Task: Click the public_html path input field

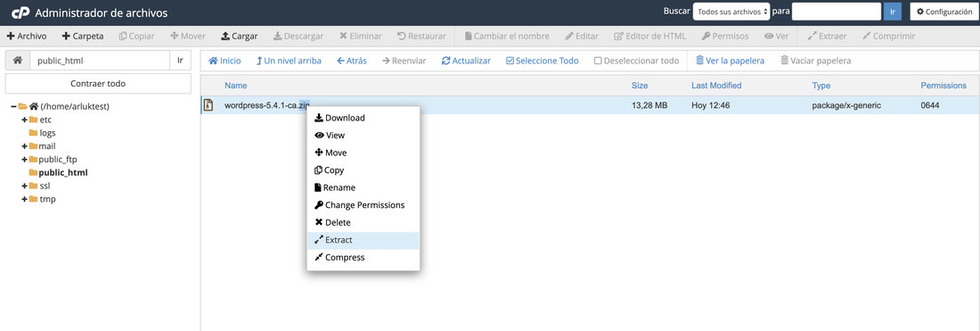Action: (x=100, y=61)
